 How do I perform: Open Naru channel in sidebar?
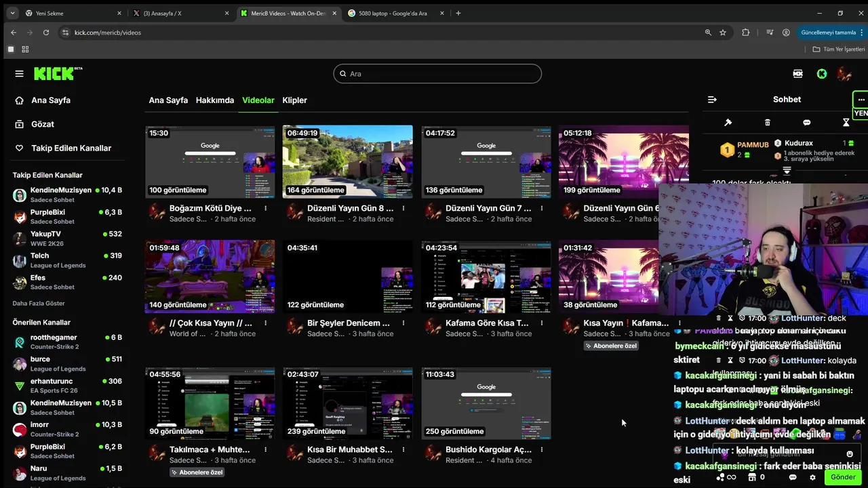pyautogui.click(x=66, y=473)
